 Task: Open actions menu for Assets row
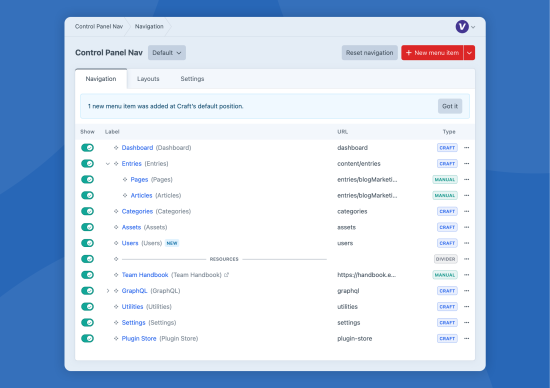pyautogui.click(x=467, y=227)
